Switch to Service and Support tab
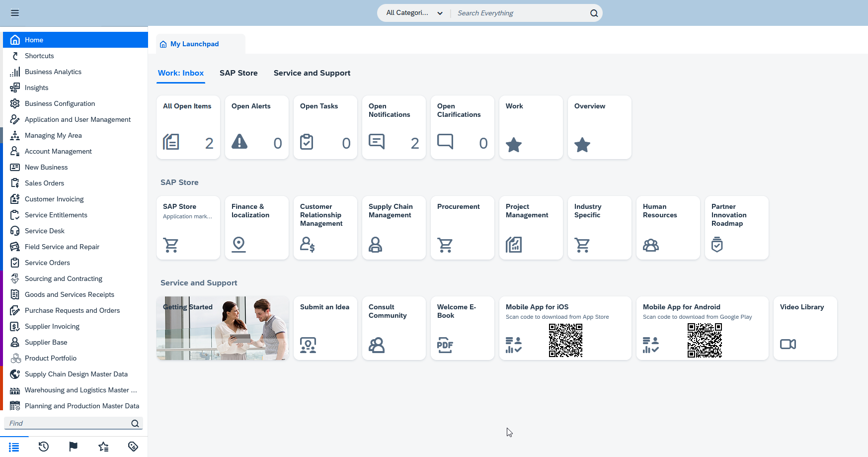This screenshot has height=457, width=868. [x=312, y=73]
